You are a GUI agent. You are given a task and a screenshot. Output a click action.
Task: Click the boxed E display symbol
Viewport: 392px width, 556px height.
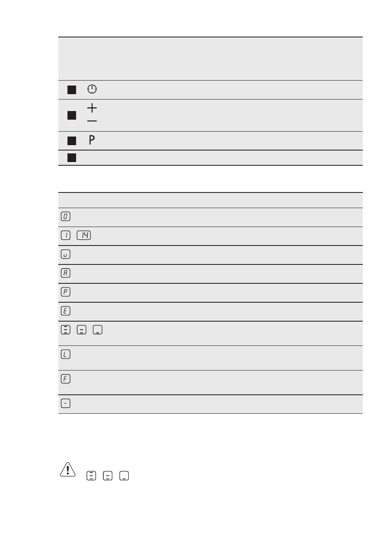coord(65,311)
